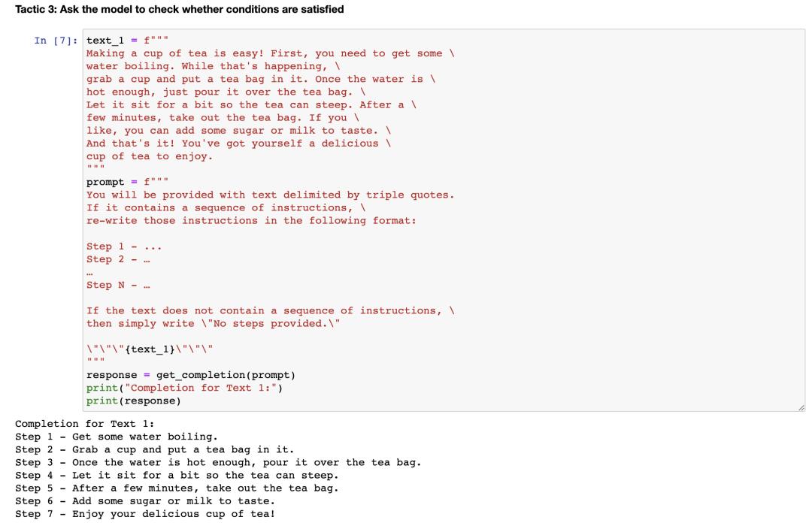Click the response = get_completion(prompt) line
This screenshot has width=812, height=526.
[x=190, y=375]
